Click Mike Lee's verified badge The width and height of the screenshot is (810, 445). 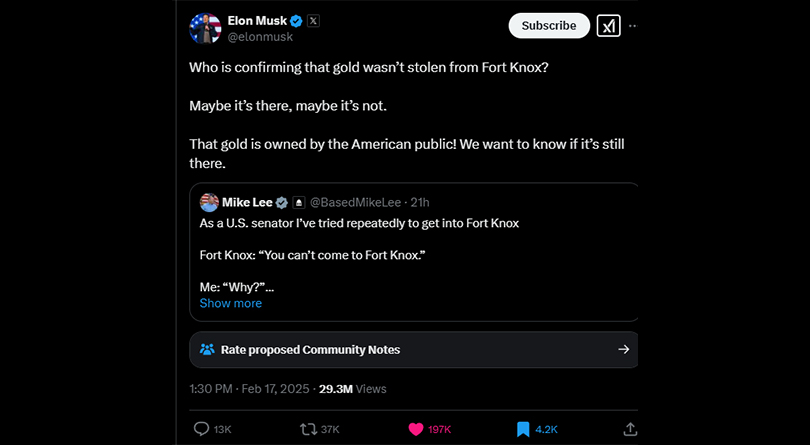click(x=282, y=202)
